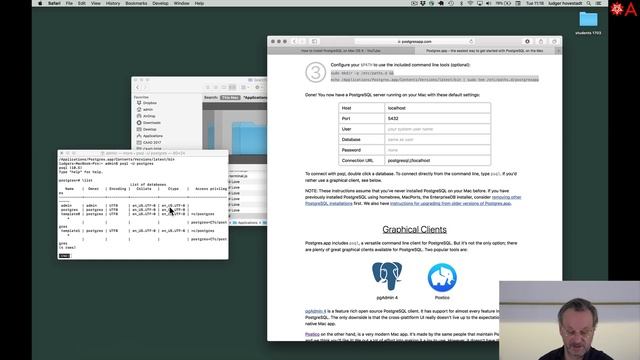Open Bluetooth status in menu bar
640x360 pixels.
[461, 3]
